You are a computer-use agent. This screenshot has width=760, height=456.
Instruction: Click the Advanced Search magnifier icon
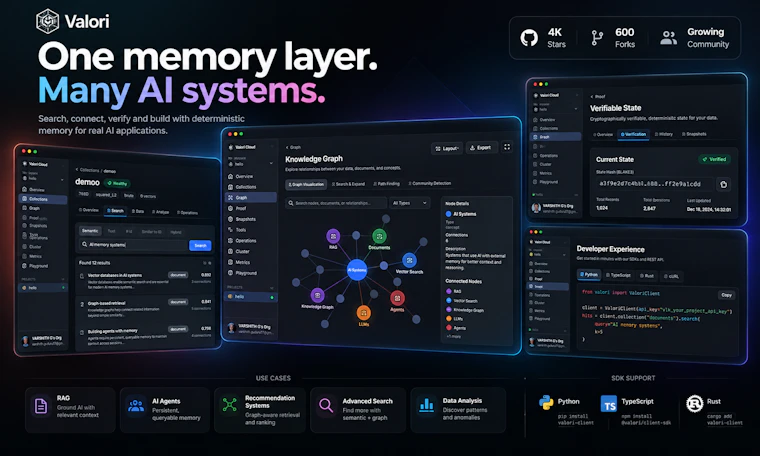[x=326, y=405]
